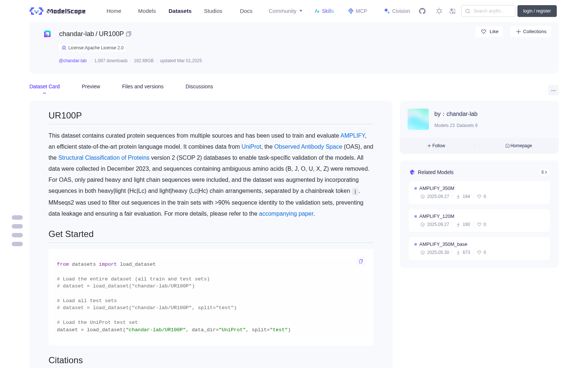Image resolution: width=588 pixels, height=368 pixels.
Task: Open the UniProt link
Action: coord(251,147)
